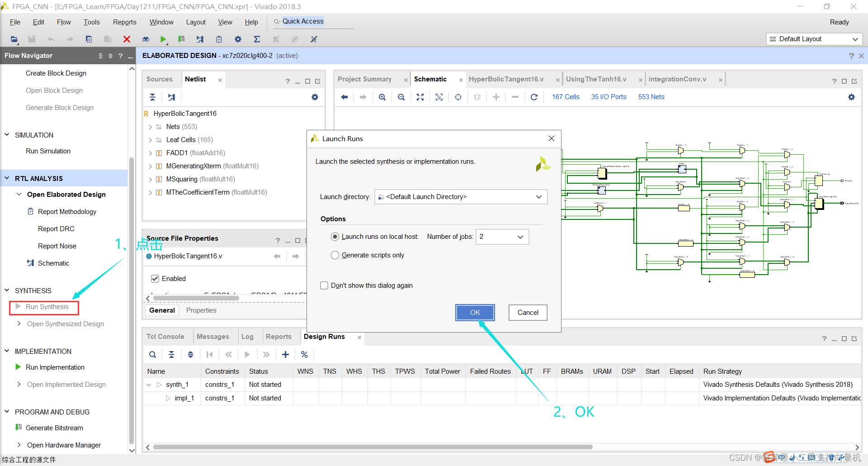Open the Launch directory dropdown
Screen dimensions: 868x466
coord(538,197)
